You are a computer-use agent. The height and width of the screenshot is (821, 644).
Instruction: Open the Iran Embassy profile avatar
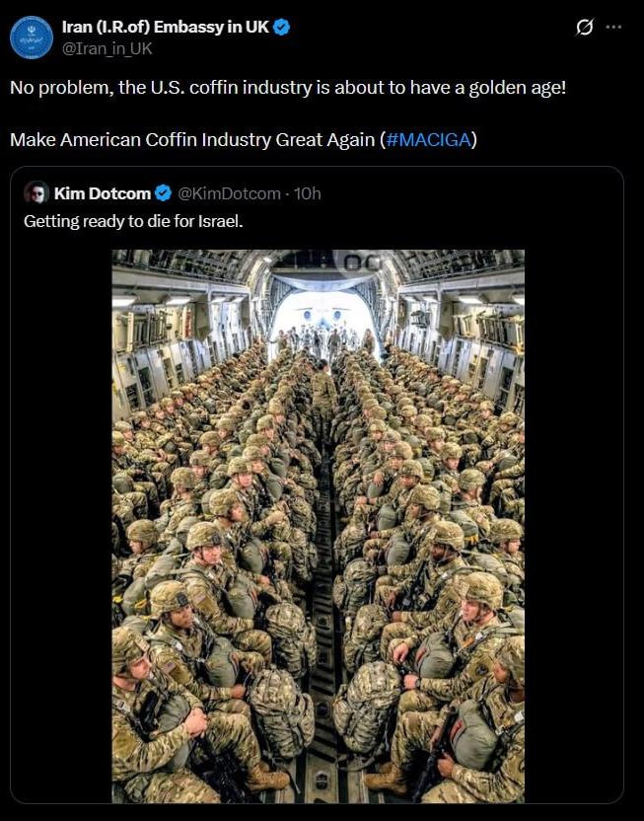[x=32, y=37]
